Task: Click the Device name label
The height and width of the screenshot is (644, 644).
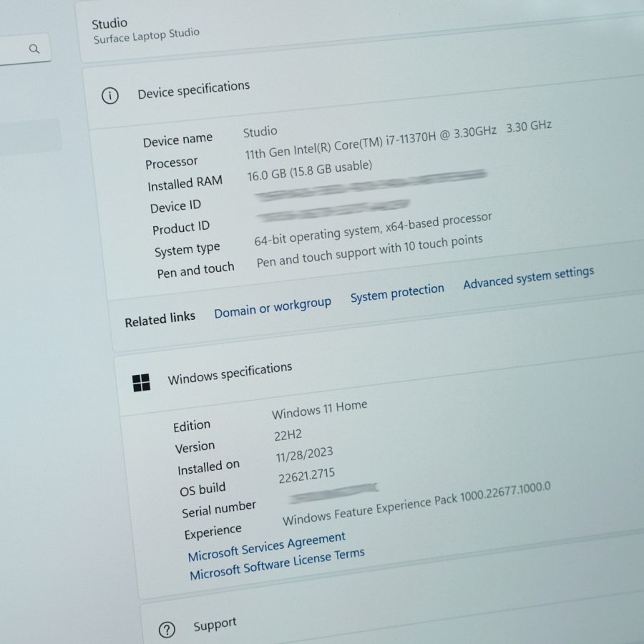Action: (x=177, y=140)
